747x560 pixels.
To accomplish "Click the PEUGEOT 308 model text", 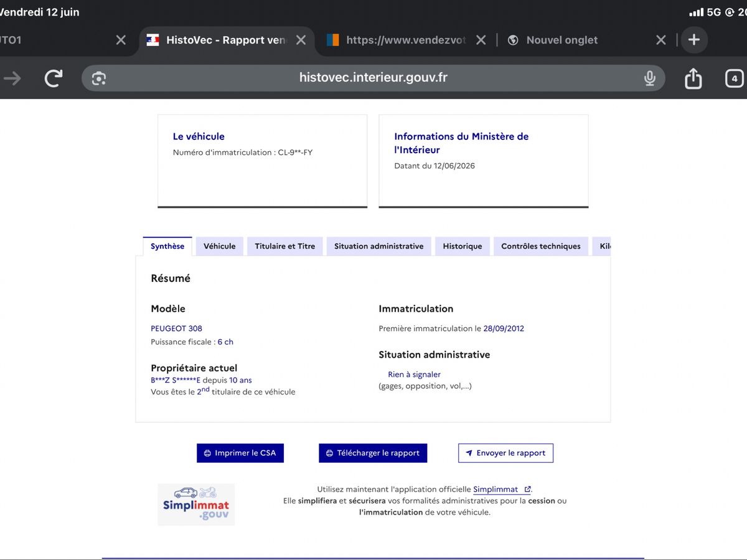I will 176,329.
